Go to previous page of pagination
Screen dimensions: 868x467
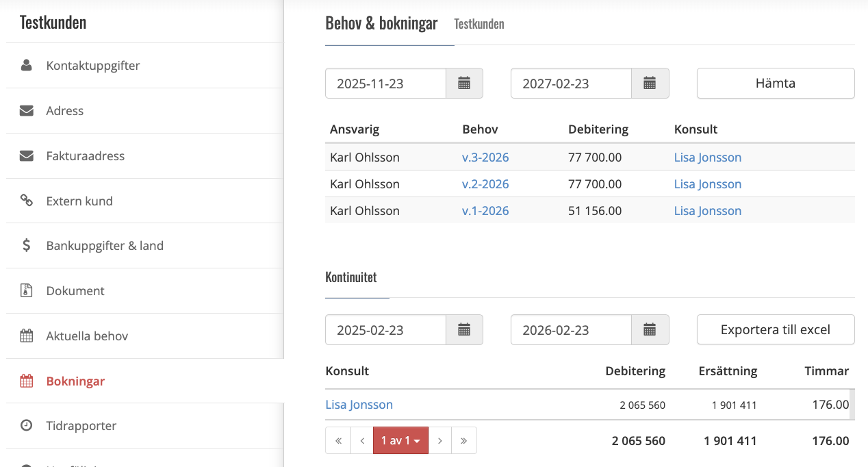(362, 440)
